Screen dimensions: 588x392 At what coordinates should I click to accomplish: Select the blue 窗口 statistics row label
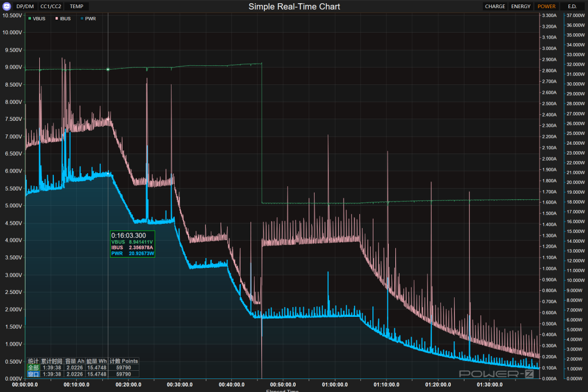click(33, 374)
